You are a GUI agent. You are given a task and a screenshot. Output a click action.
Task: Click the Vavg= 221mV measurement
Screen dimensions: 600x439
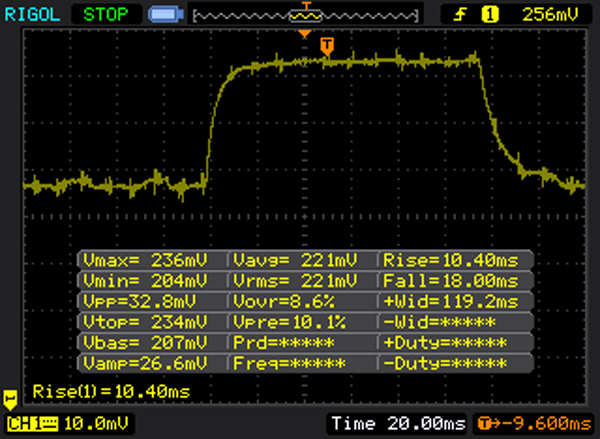295,261
